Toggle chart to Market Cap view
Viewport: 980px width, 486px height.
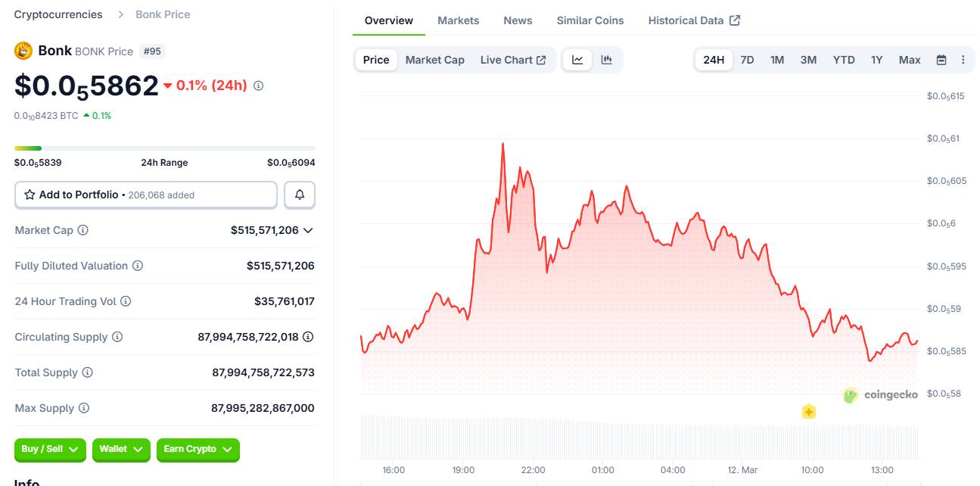coord(434,60)
